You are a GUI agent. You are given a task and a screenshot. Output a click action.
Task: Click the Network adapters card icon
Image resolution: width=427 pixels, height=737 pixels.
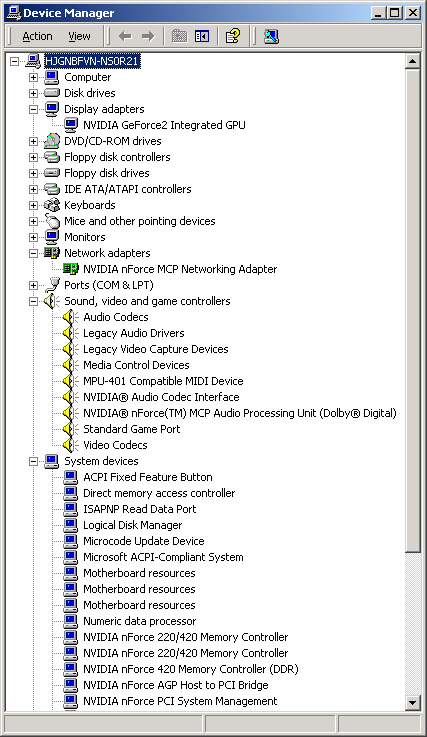point(52,253)
